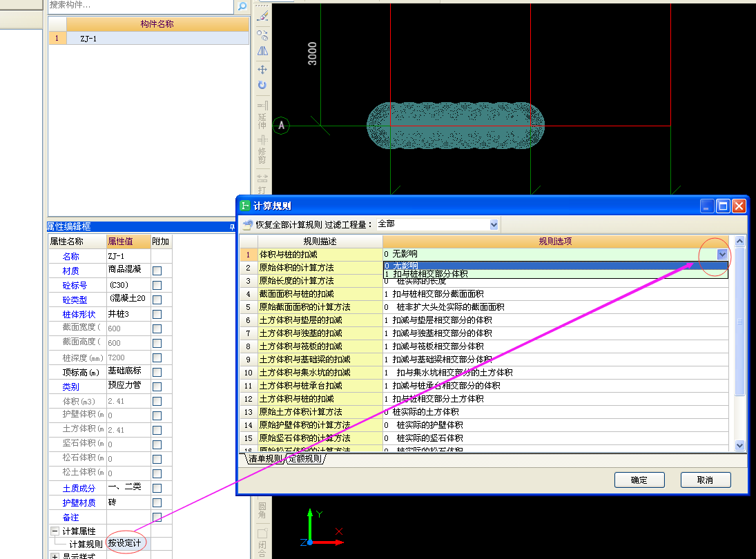The width and height of the screenshot is (756, 559).
Task: Expand the 显示样式 tree node
Action: (55, 556)
